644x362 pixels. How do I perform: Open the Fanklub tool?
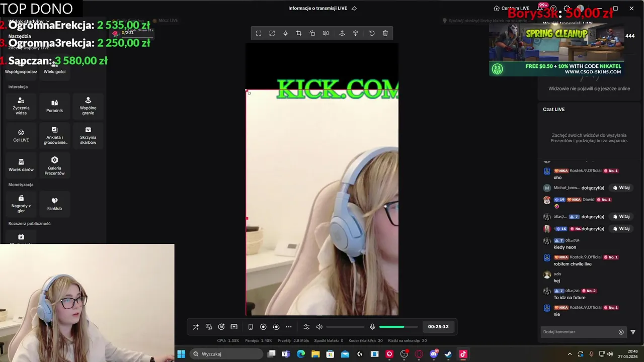54,204
